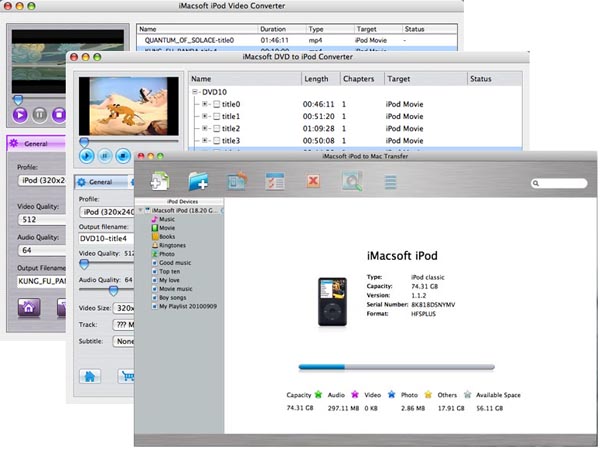Image resolution: width=600 pixels, height=449 pixels.
Task: Click the DVD Converter cartoon preview video
Action: pos(129,106)
